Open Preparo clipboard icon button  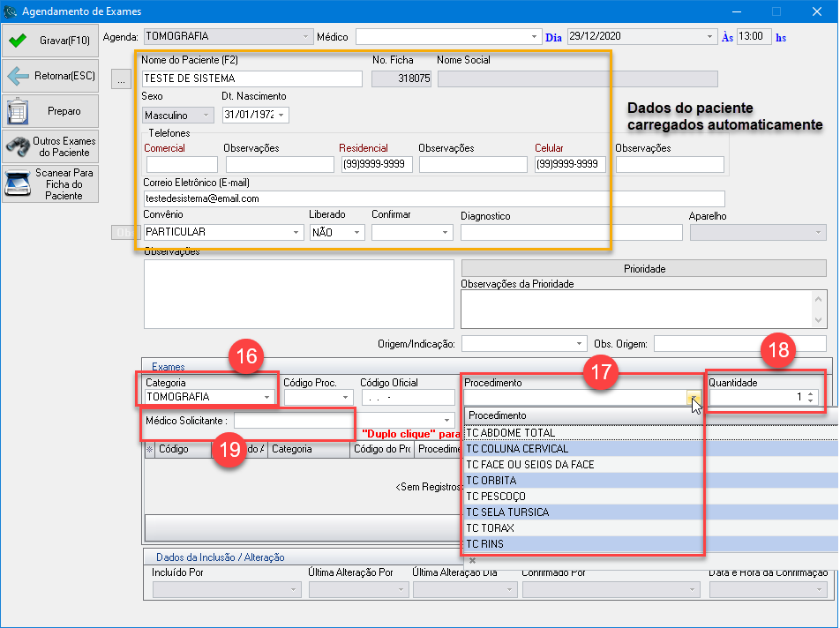click(18, 111)
